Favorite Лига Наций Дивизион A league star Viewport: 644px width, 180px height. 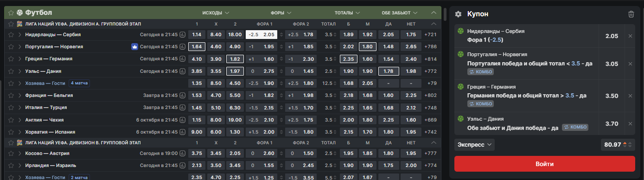pyautogui.click(x=11, y=24)
